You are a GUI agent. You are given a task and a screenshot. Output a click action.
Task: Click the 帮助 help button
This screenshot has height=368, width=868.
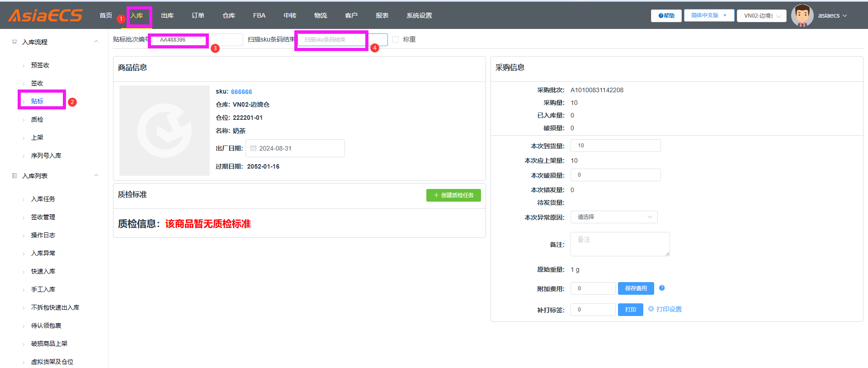point(666,15)
